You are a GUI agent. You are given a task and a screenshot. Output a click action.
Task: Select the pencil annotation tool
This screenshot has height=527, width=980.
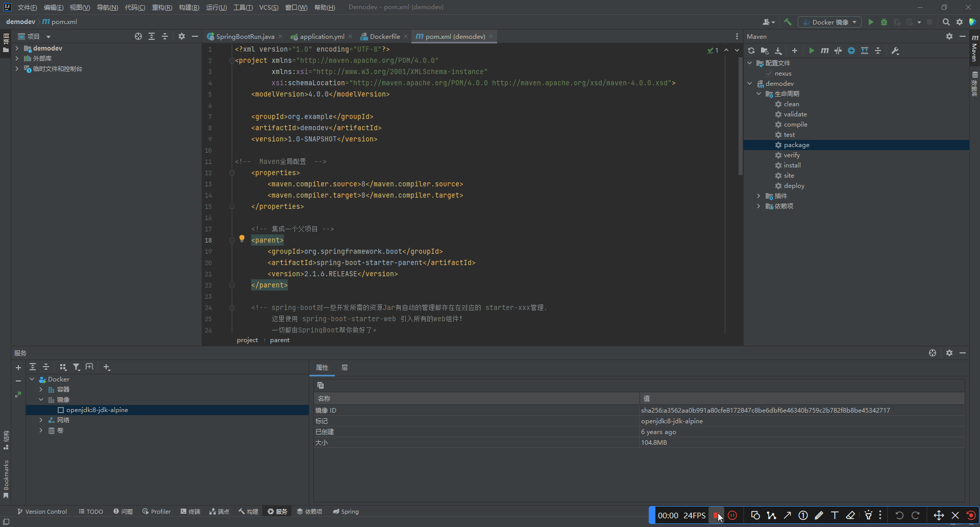coord(819,515)
